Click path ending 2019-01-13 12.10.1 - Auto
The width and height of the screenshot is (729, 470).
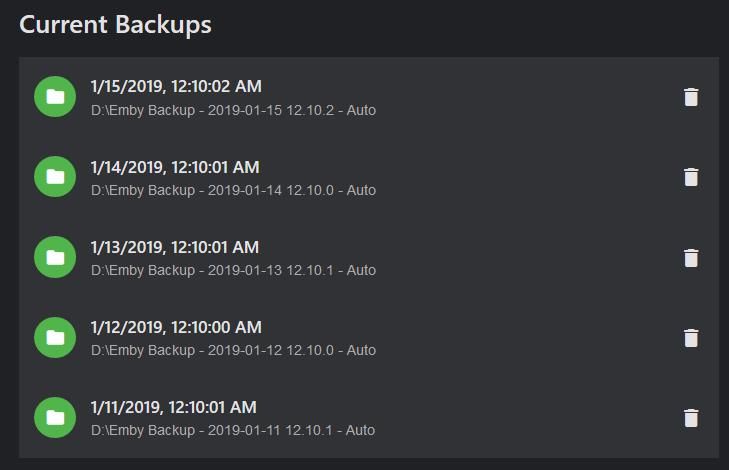(x=233, y=270)
